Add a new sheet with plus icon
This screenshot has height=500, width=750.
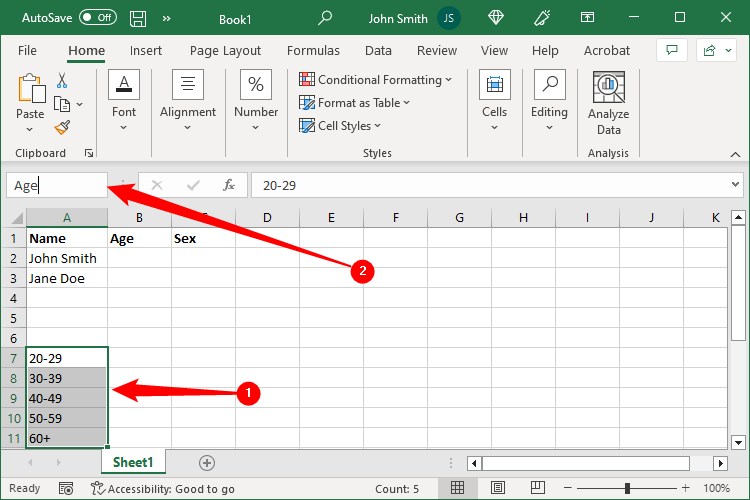pos(207,462)
